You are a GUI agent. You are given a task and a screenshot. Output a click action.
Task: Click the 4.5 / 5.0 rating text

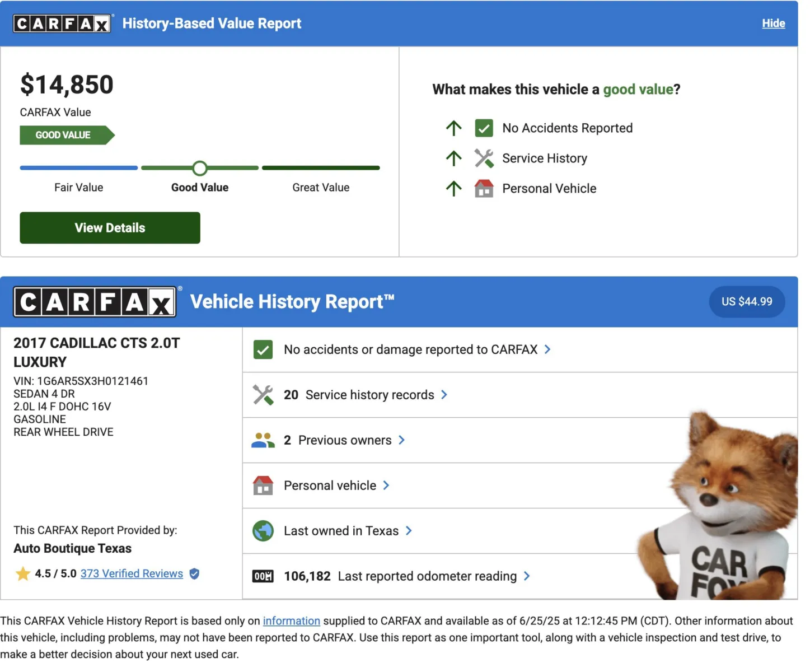tap(55, 574)
